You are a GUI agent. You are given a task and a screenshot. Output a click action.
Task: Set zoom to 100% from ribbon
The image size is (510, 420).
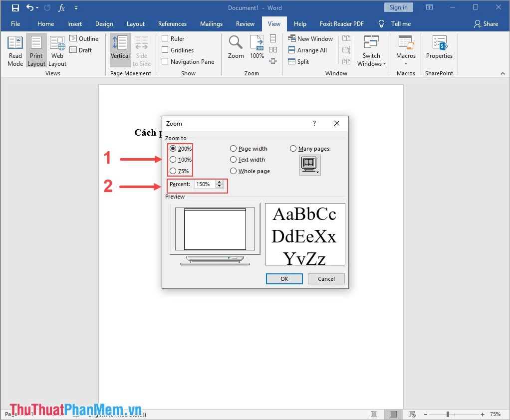coord(257,47)
